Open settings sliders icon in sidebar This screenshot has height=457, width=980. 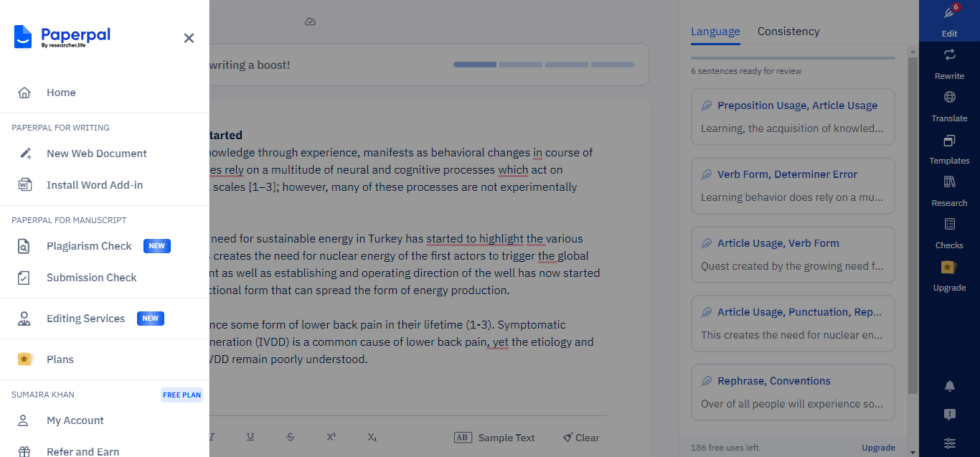tap(949, 443)
